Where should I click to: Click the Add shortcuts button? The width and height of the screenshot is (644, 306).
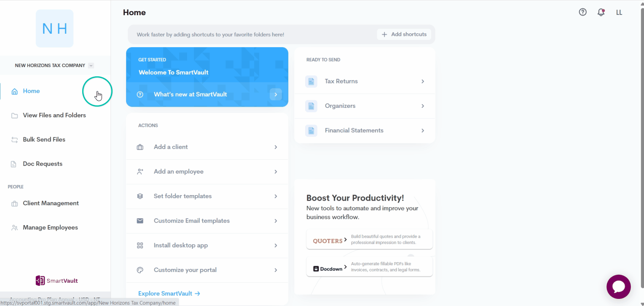403,34
